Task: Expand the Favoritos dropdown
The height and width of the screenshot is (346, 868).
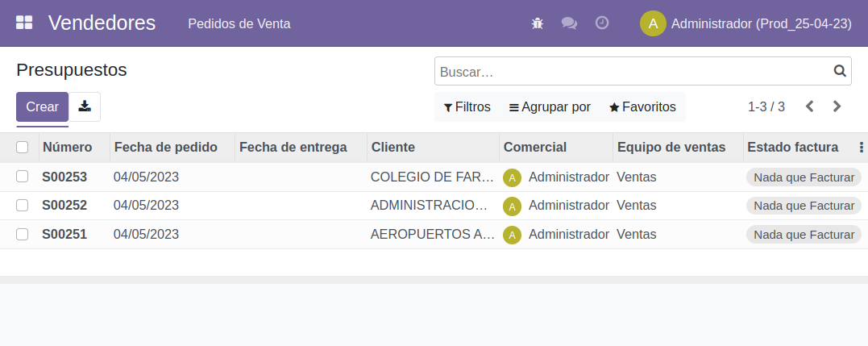Action: pyautogui.click(x=642, y=106)
